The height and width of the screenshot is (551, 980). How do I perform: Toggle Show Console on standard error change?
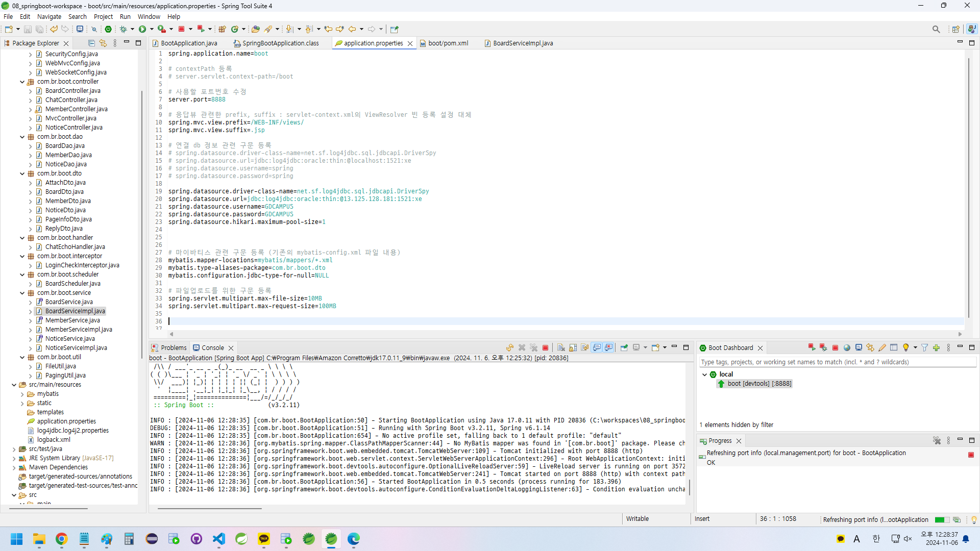coord(608,348)
